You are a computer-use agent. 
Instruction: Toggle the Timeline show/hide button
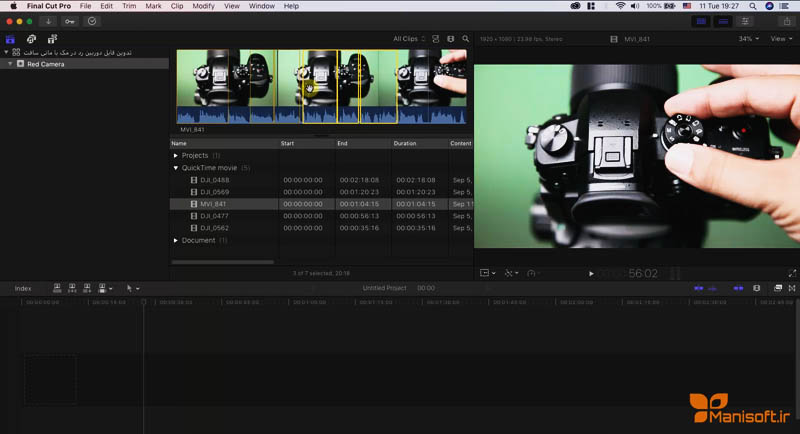click(723, 21)
